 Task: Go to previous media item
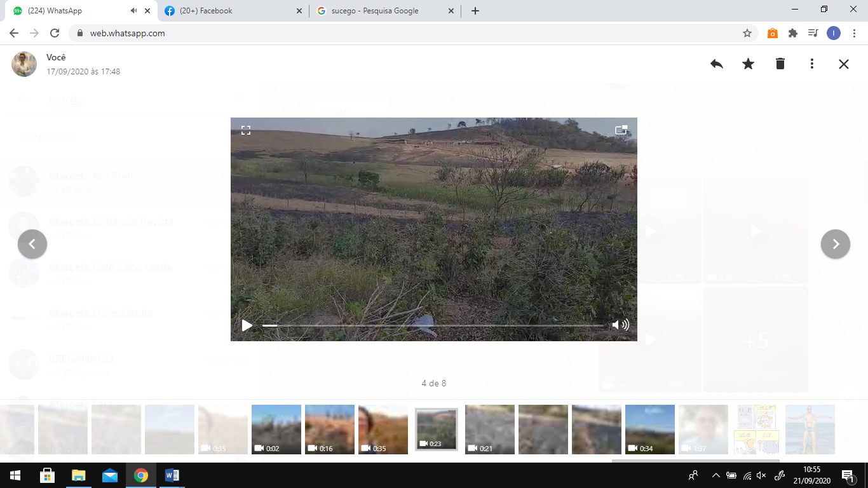32,244
